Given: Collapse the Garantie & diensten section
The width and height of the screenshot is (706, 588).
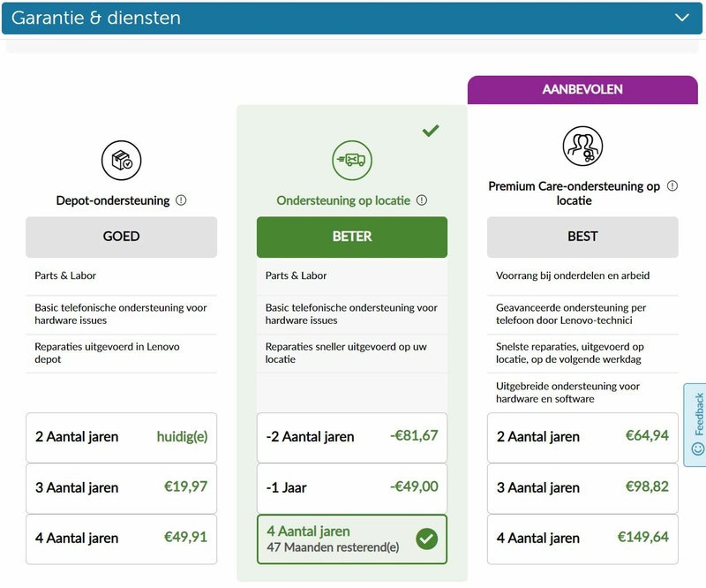Looking at the screenshot, I should pyautogui.click(x=681, y=18).
